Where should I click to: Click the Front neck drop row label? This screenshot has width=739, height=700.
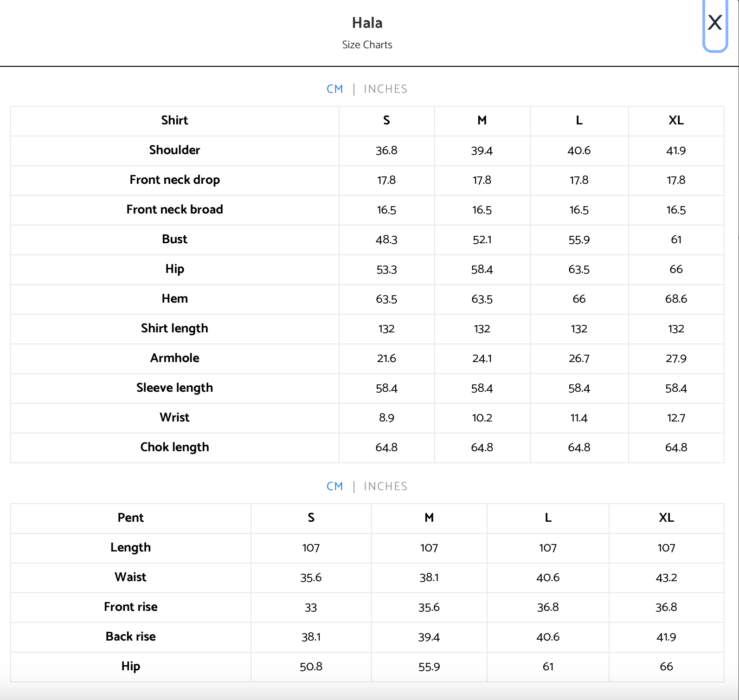pyautogui.click(x=175, y=180)
